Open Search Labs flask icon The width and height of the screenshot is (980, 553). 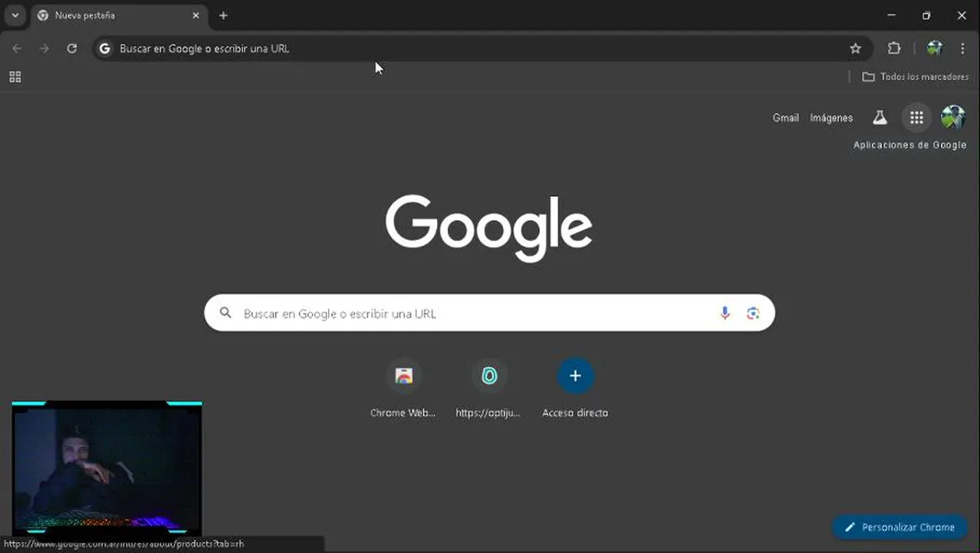pos(879,118)
